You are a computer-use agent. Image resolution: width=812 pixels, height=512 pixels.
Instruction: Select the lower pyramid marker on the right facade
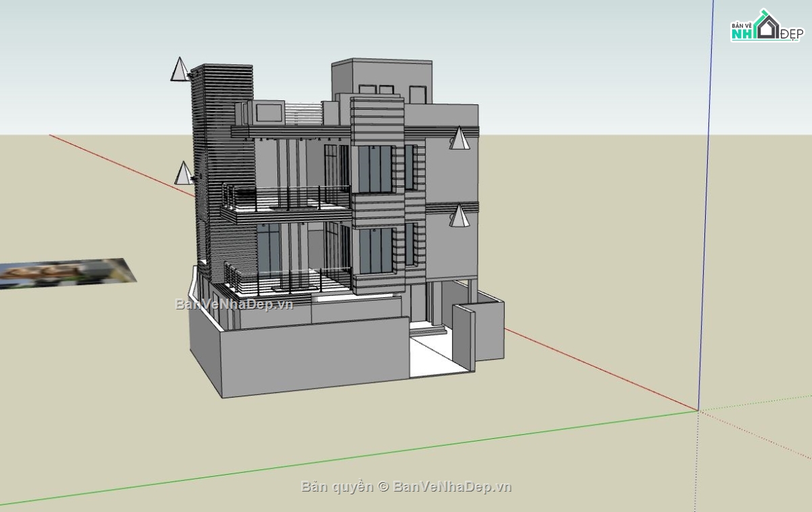(x=459, y=217)
